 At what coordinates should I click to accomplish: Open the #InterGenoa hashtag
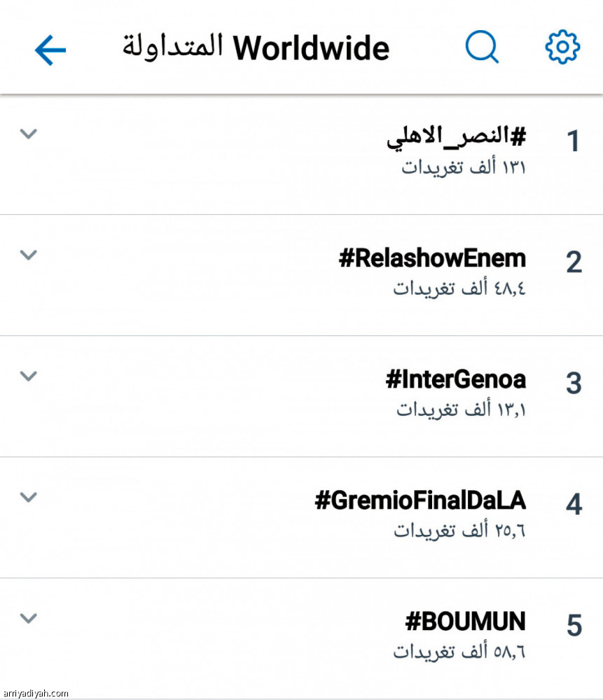tap(455, 379)
